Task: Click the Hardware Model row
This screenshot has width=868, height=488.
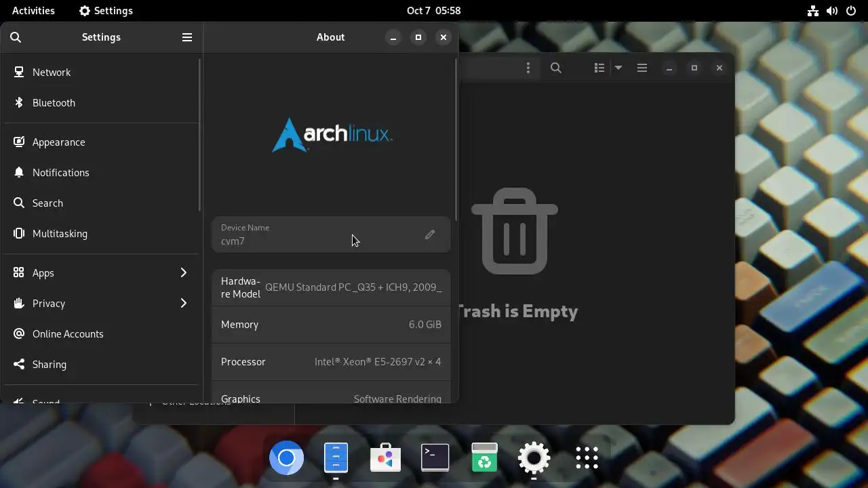Action: click(x=331, y=287)
